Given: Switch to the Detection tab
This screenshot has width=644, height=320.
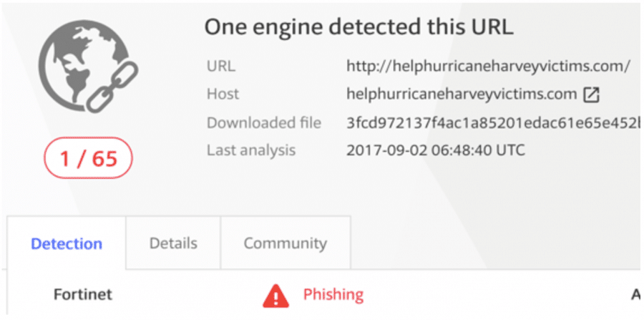Looking at the screenshot, I should tap(67, 243).
